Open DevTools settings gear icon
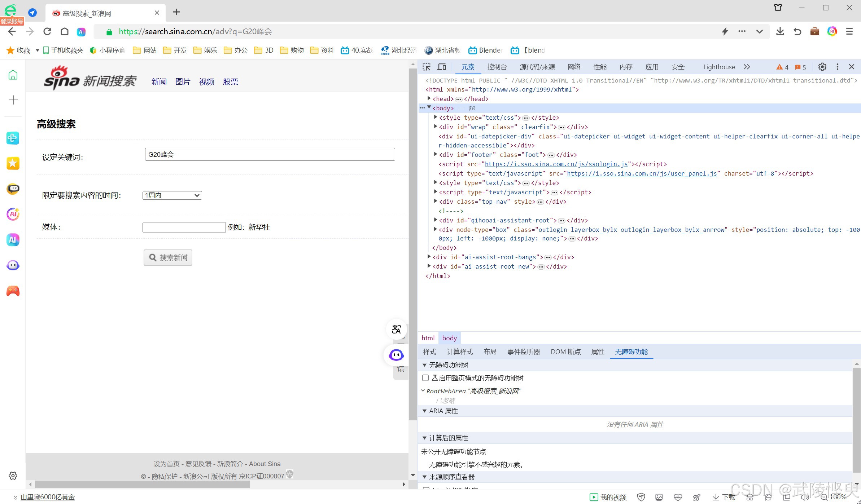 click(822, 67)
